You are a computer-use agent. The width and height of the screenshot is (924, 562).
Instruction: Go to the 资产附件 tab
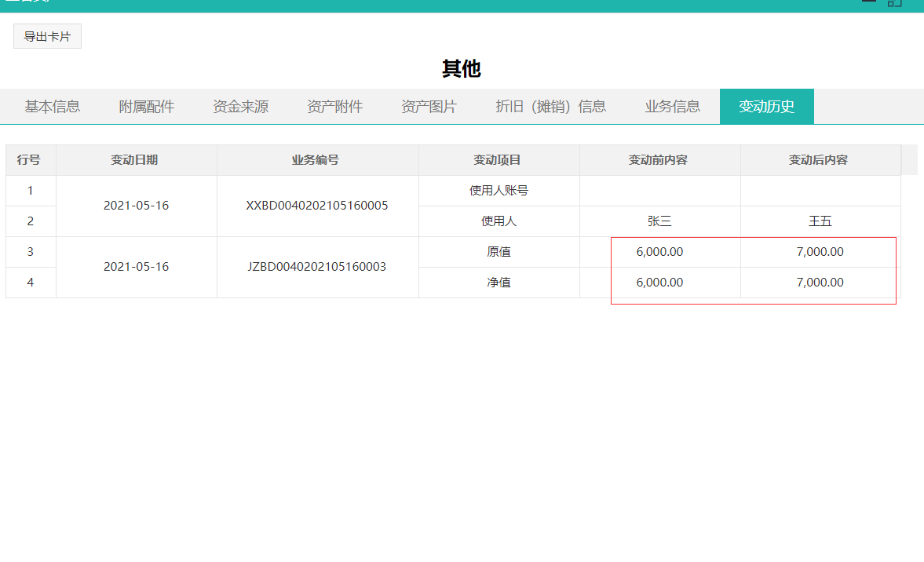click(x=334, y=107)
